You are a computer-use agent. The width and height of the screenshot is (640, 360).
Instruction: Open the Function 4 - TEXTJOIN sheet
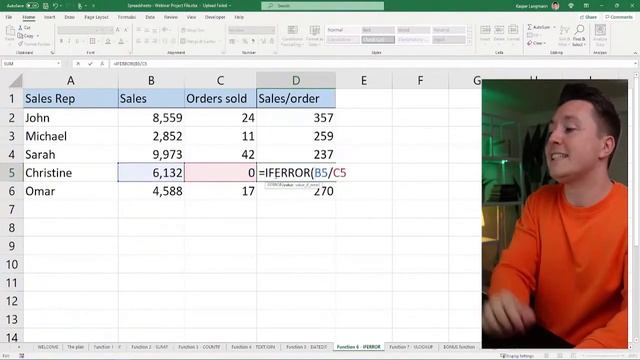click(x=253, y=347)
